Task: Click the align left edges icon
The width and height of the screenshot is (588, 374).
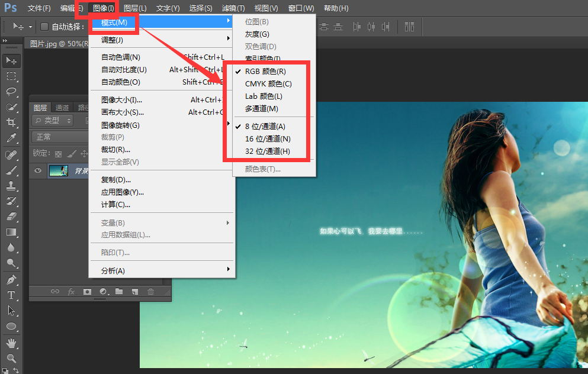Action: click(x=356, y=27)
